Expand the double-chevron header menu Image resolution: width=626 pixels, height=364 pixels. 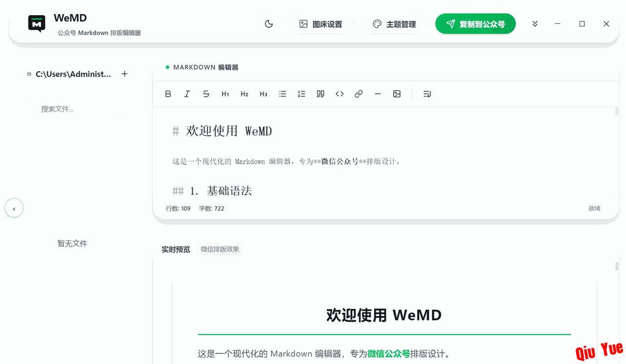click(x=535, y=24)
